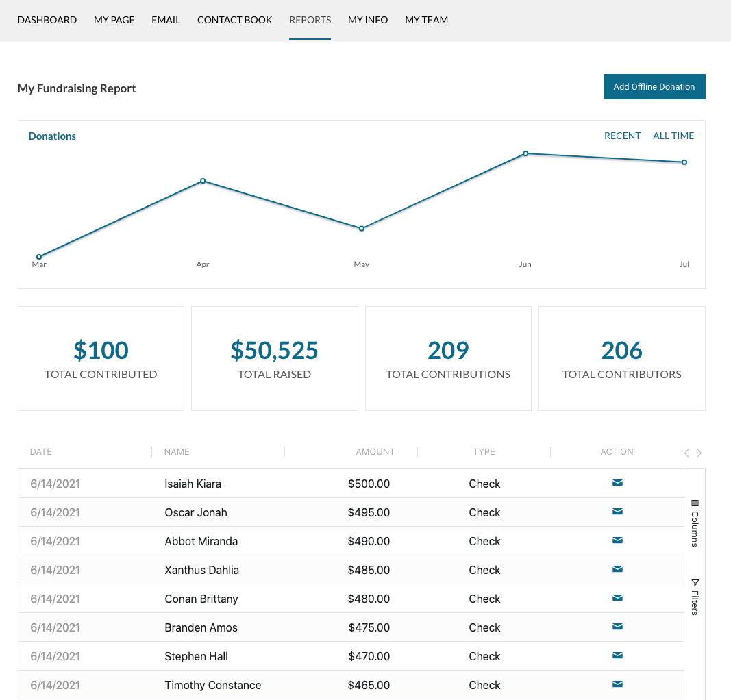This screenshot has width=731, height=700.
Task: Show RECENT donations on the chart
Action: [x=622, y=136]
